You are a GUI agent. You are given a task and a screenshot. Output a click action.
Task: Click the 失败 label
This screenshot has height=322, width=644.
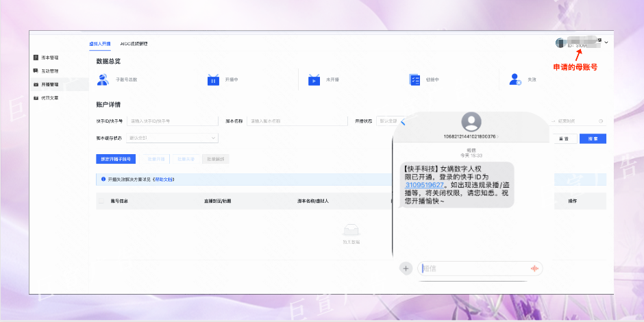pyautogui.click(x=532, y=79)
